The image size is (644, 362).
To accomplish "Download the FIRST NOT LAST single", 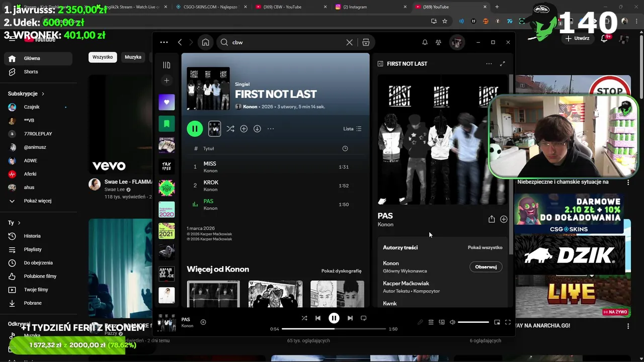I will (x=257, y=129).
